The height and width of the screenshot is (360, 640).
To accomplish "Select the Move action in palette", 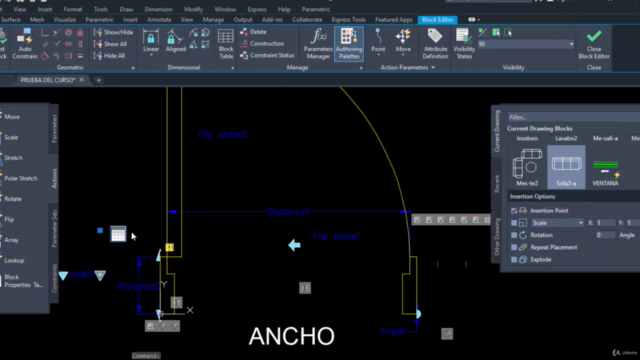I will pos(11,117).
